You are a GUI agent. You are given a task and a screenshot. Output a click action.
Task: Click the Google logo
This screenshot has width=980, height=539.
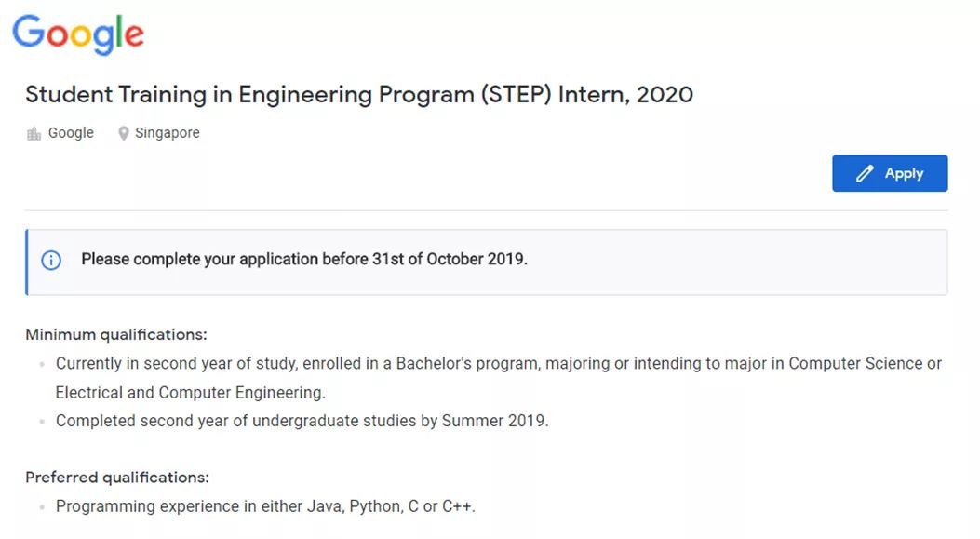coord(78,35)
